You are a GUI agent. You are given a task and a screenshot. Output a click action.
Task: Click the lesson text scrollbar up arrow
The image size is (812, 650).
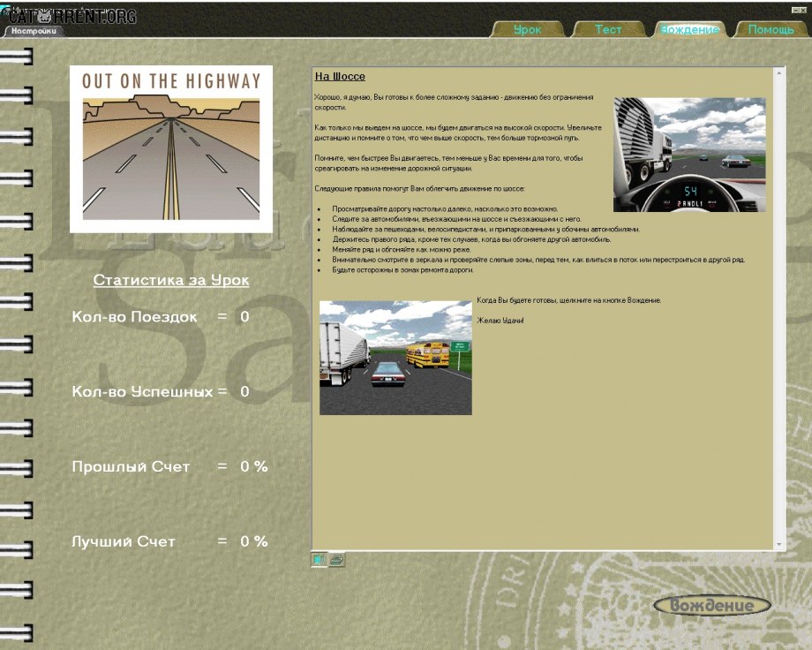[778, 73]
